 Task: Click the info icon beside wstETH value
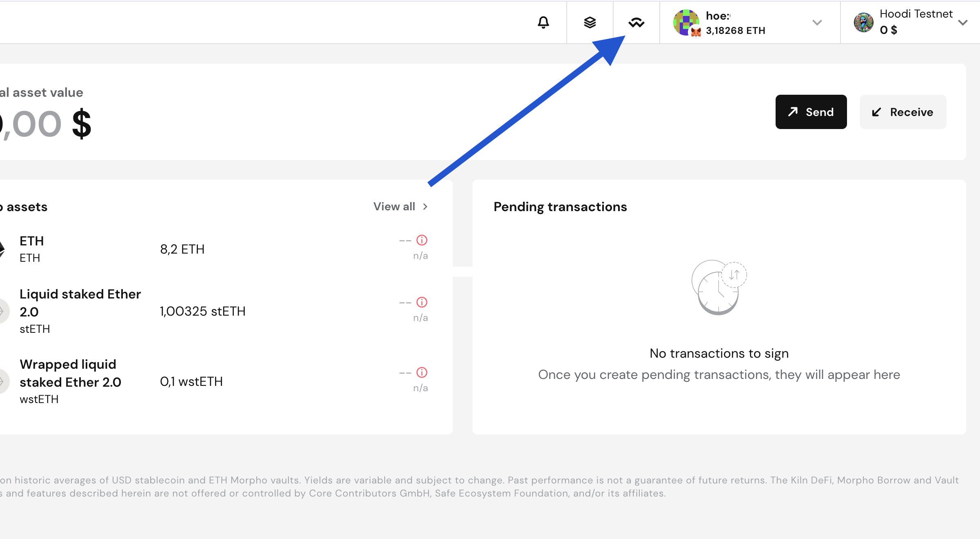coord(421,373)
